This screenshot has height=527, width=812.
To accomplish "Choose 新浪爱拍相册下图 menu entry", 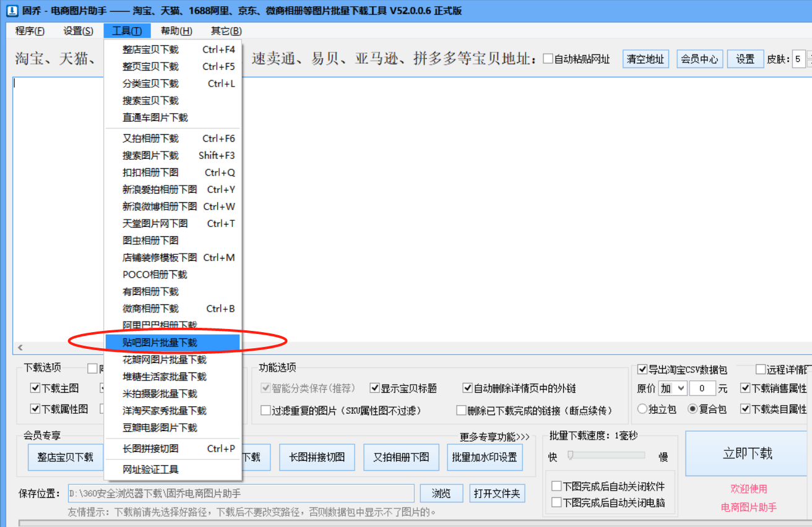I will [173, 189].
